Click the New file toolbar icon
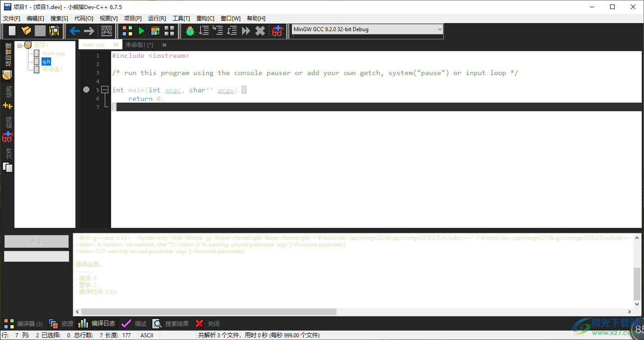The image size is (644, 340). [12, 31]
